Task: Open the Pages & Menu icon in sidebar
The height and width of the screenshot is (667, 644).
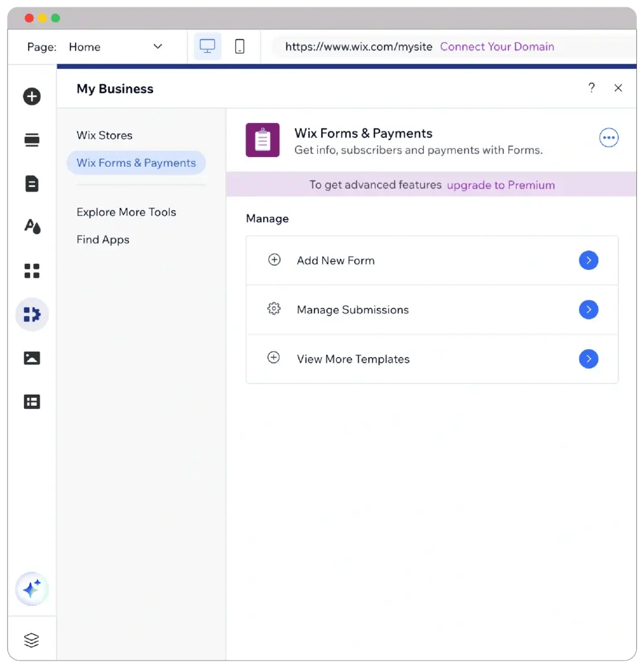Action: tap(32, 184)
